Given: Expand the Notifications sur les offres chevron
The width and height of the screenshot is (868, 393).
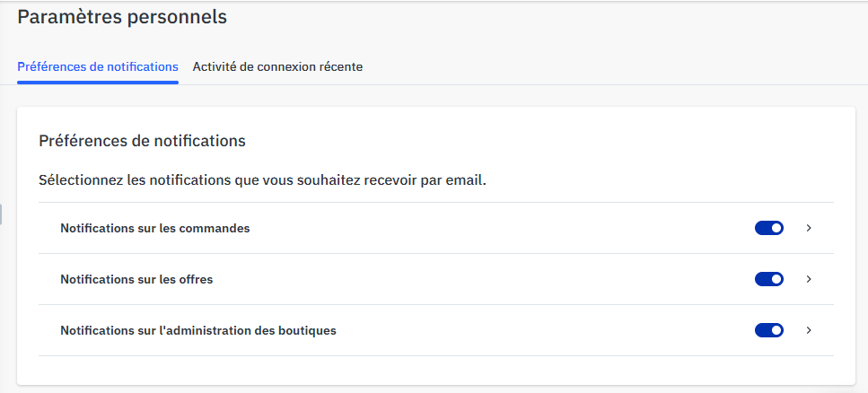Looking at the screenshot, I should 809,279.
